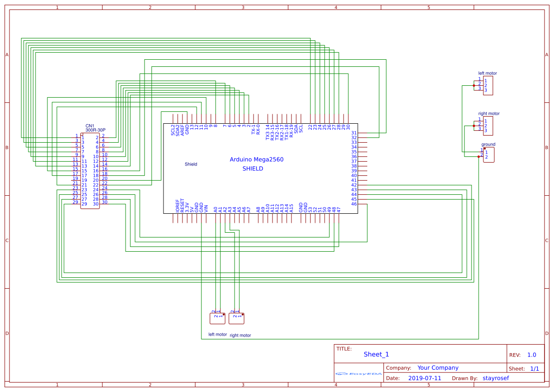Select the stayrosef drawn-by name
Image resolution: width=554 pixels, height=392 pixels.
tap(496, 378)
